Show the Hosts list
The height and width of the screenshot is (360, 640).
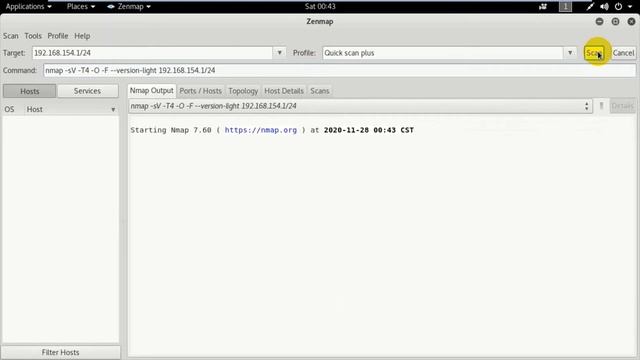29,91
